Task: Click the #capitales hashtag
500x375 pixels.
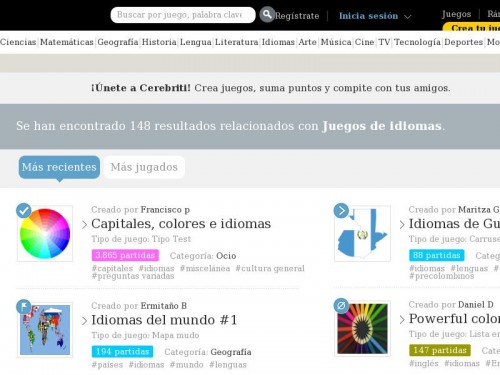Action: (112, 268)
